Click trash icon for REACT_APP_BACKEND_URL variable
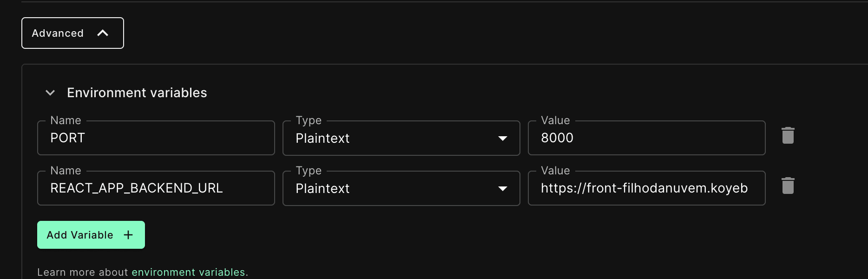 [x=788, y=186]
